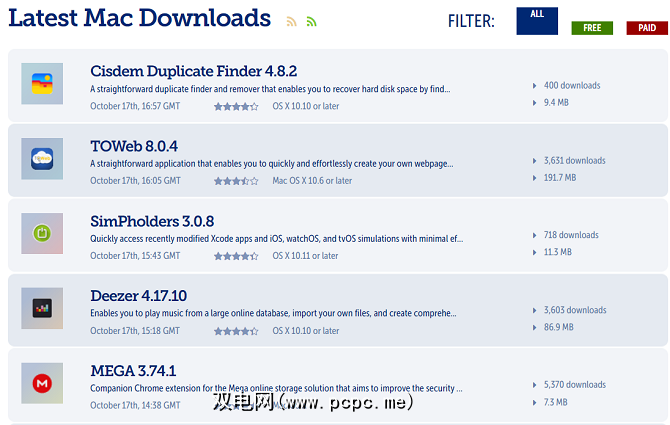Viewport: 670px width, 425px height.
Task: Click SimPholders description about Xcode apps
Action: coord(276,239)
